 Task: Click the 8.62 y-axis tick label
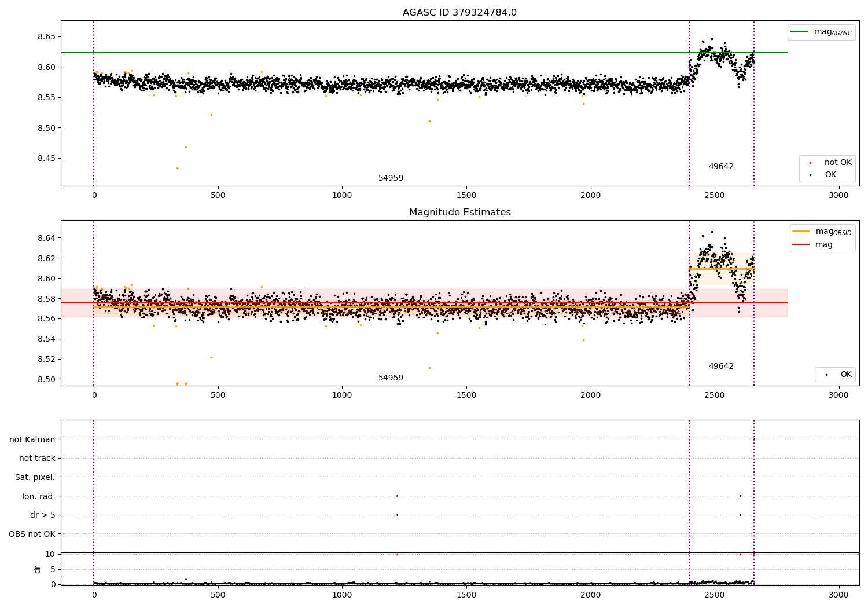[46, 258]
